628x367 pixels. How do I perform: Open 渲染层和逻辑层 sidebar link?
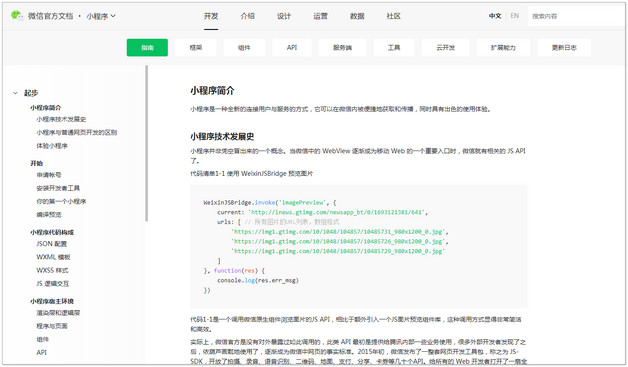pos(58,313)
